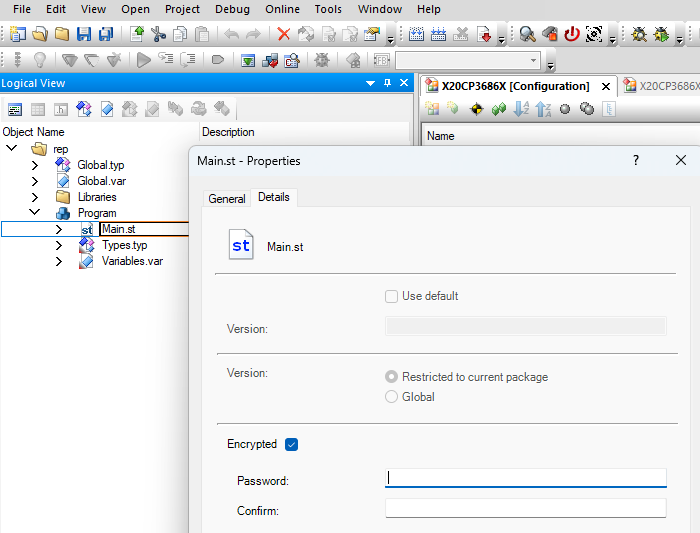This screenshot has height=533, width=700.
Task: Click the Confirm password field
Action: coord(525,508)
